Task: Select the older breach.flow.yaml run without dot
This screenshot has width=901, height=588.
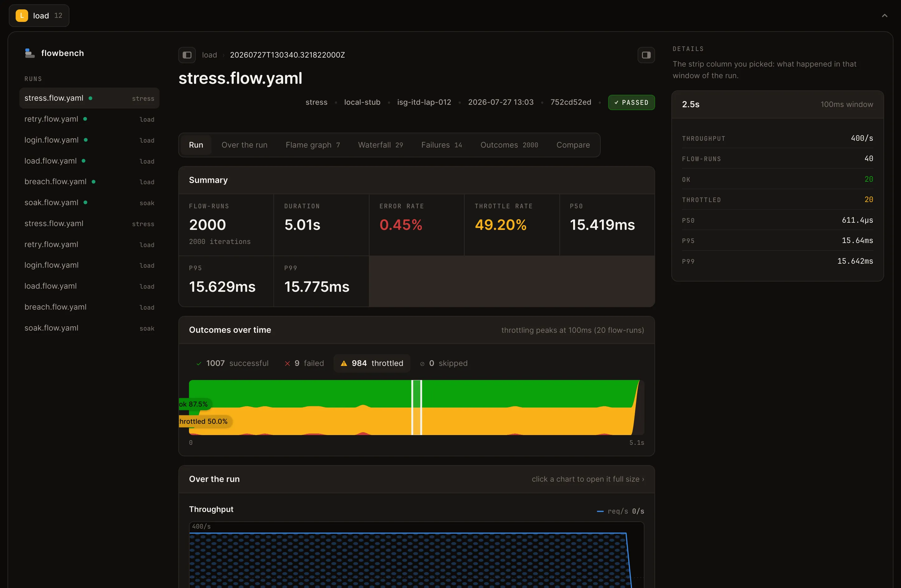Action: coord(89,307)
